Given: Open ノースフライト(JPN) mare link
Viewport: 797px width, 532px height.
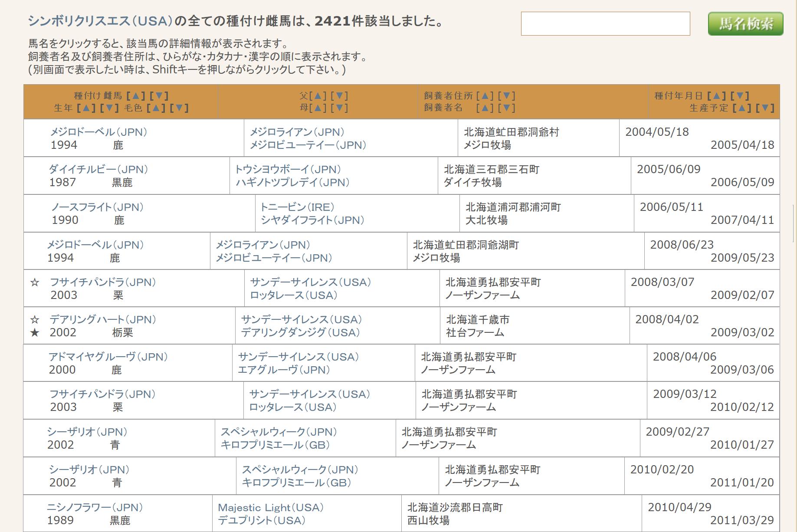Looking at the screenshot, I should (97, 207).
